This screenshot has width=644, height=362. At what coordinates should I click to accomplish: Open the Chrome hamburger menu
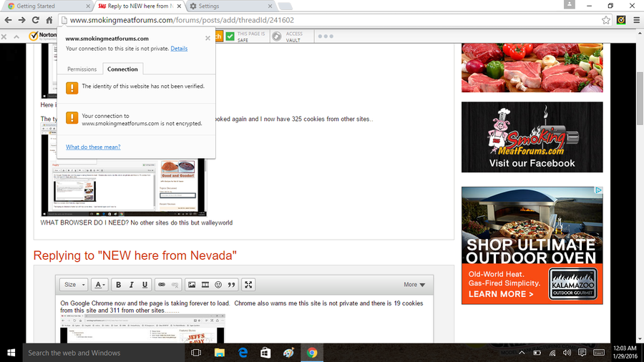point(635,20)
